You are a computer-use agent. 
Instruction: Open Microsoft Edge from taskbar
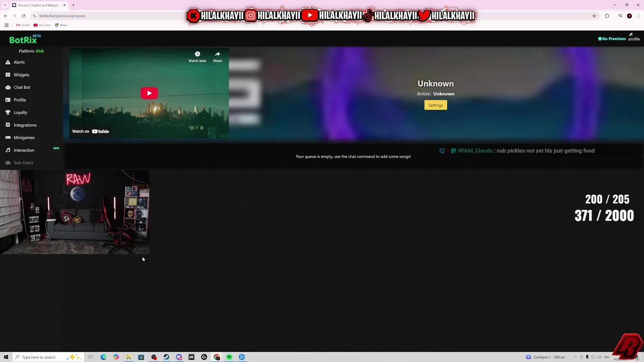pyautogui.click(x=103, y=357)
